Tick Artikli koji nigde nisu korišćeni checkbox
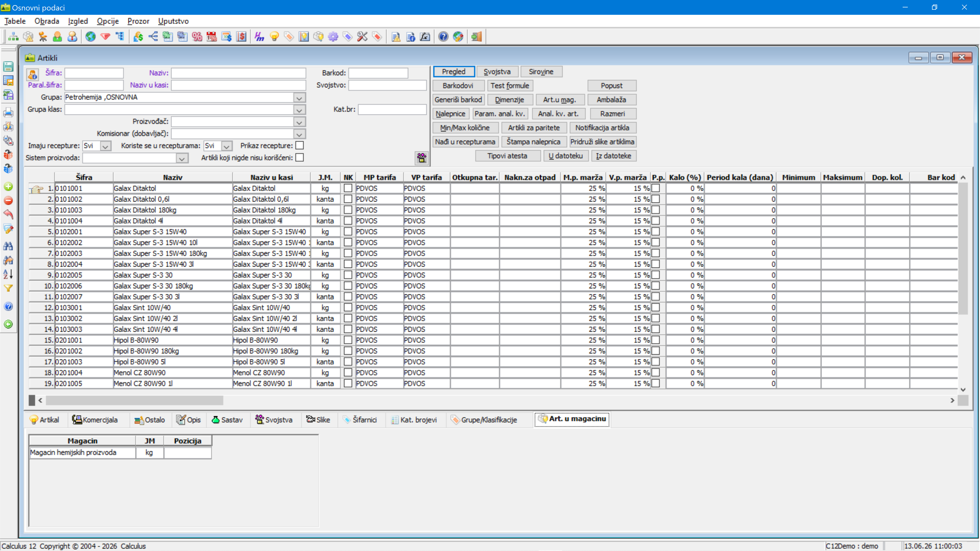 click(x=300, y=158)
